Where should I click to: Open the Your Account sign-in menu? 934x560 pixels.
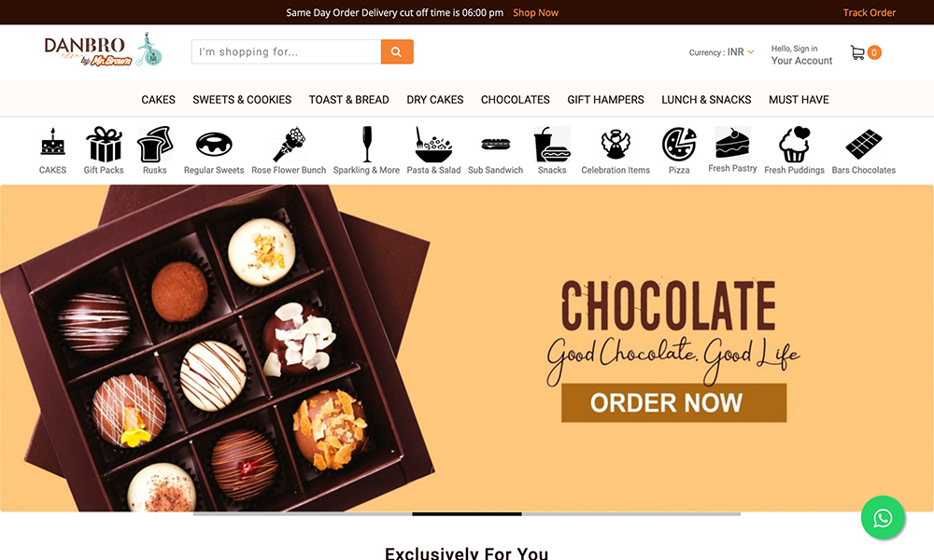point(801,55)
